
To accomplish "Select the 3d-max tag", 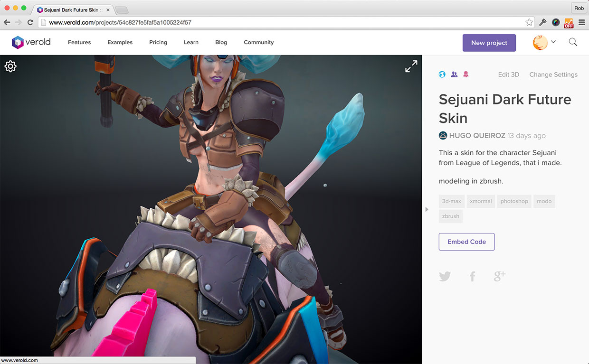I will click(452, 201).
